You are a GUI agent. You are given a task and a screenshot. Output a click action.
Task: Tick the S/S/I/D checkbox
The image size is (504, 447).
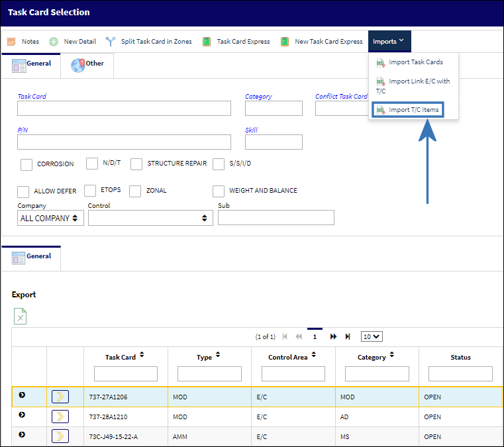(x=219, y=164)
